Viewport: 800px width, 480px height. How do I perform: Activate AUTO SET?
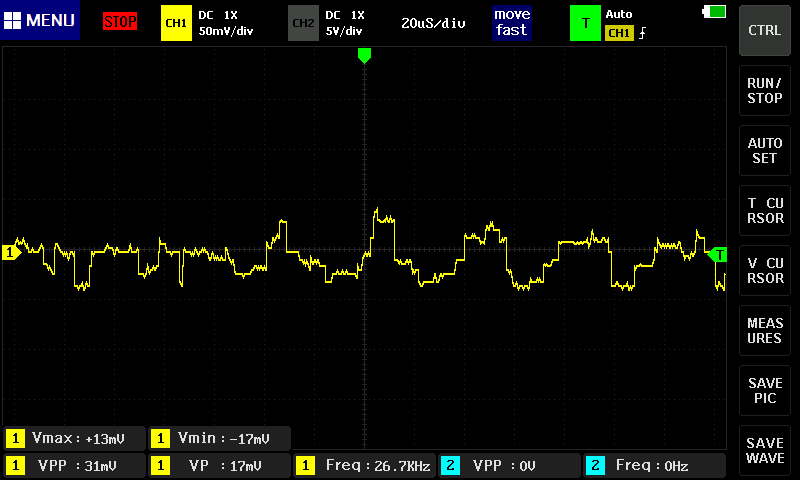click(764, 150)
